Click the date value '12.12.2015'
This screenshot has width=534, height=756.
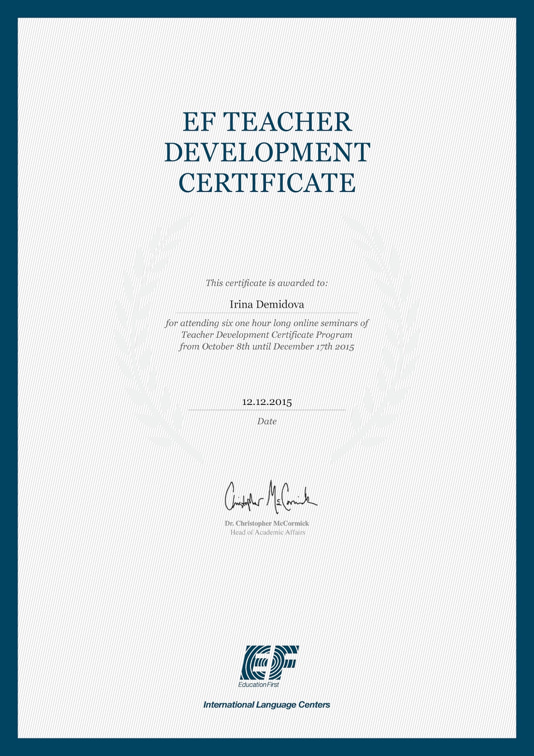coord(267,402)
